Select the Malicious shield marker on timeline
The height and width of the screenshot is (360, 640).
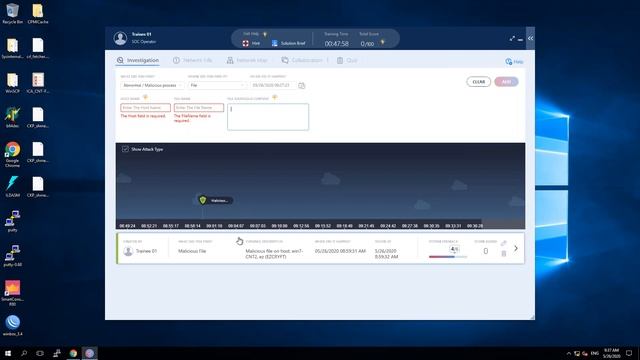203,200
